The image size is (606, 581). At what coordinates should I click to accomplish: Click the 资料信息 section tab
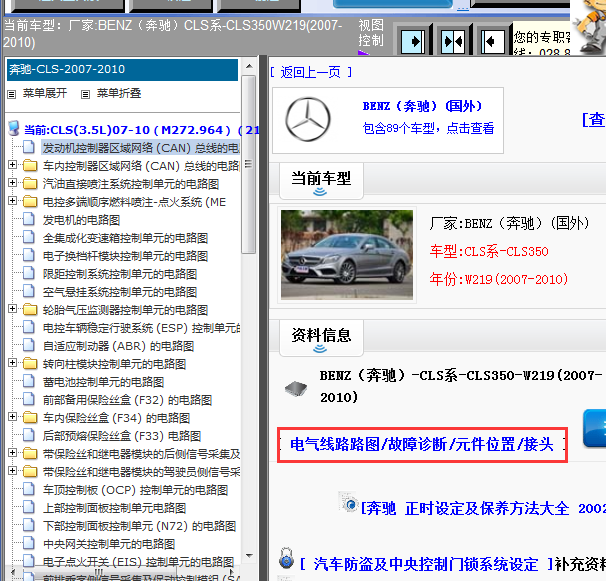321,337
